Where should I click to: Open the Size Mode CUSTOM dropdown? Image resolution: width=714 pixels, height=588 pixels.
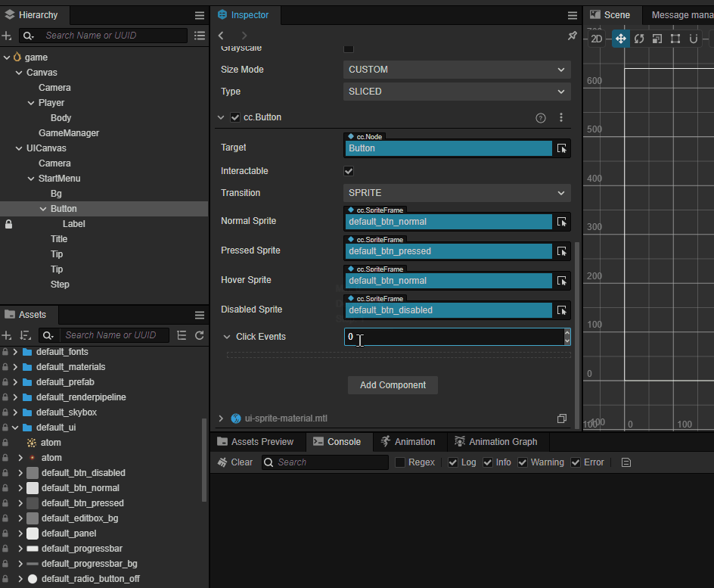tap(457, 70)
